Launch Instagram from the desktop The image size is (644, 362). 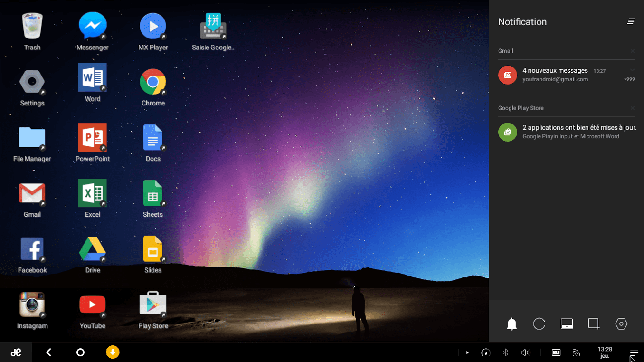32,305
